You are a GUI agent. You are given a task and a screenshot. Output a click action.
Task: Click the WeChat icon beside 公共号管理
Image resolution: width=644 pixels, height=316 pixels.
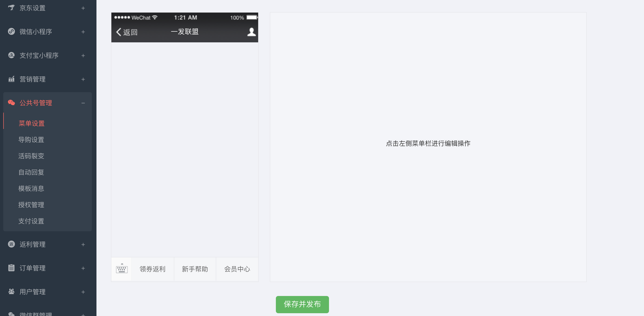tap(11, 103)
